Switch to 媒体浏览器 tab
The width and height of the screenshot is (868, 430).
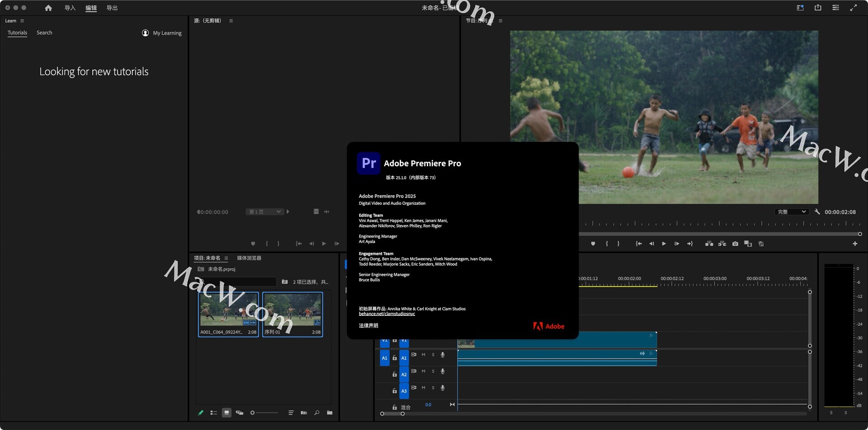249,258
